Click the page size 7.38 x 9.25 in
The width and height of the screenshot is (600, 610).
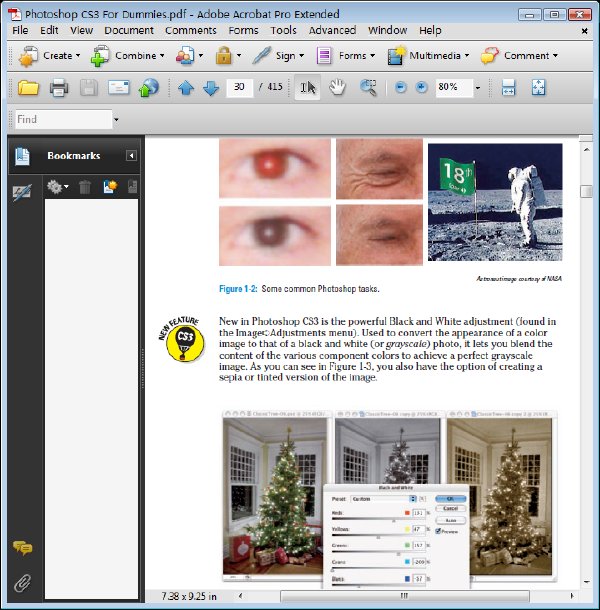click(189, 596)
